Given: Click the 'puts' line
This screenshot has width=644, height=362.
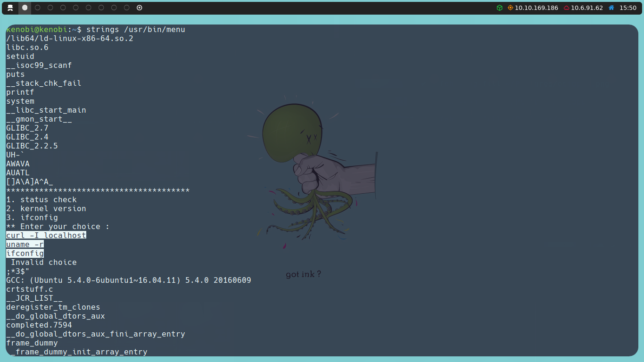Looking at the screenshot, I should [16, 74].
